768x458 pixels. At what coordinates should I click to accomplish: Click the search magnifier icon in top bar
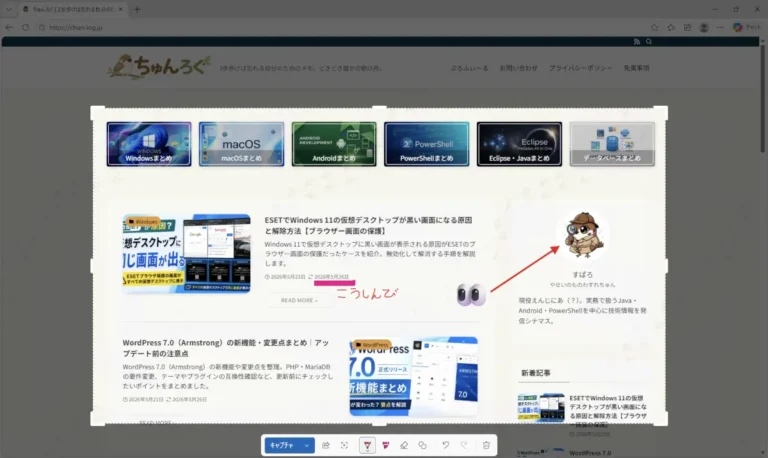(649, 42)
